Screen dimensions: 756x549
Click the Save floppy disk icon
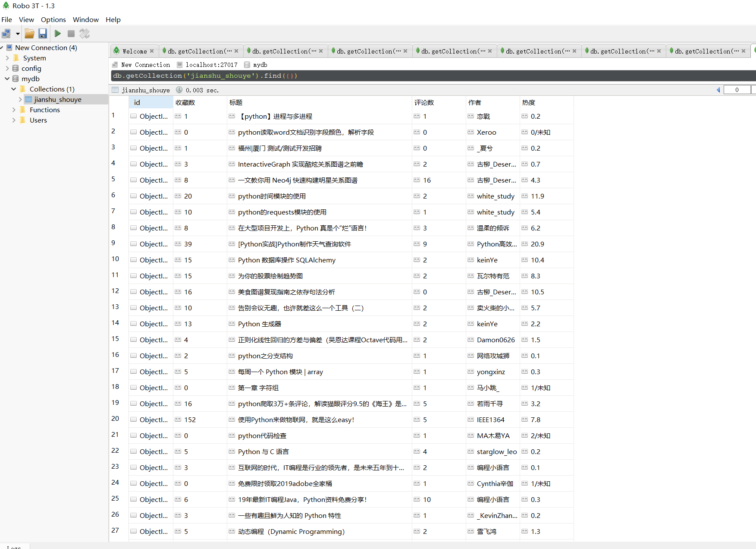point(42,34)
